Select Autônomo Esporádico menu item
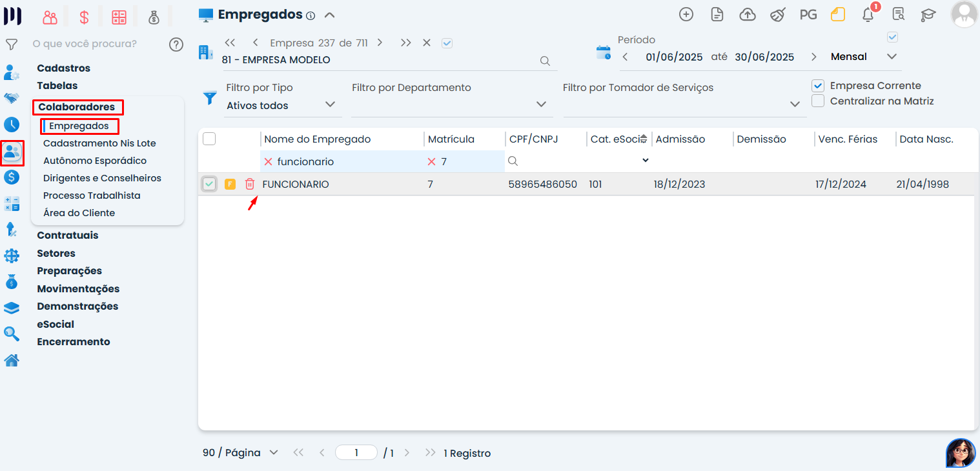 95,161
